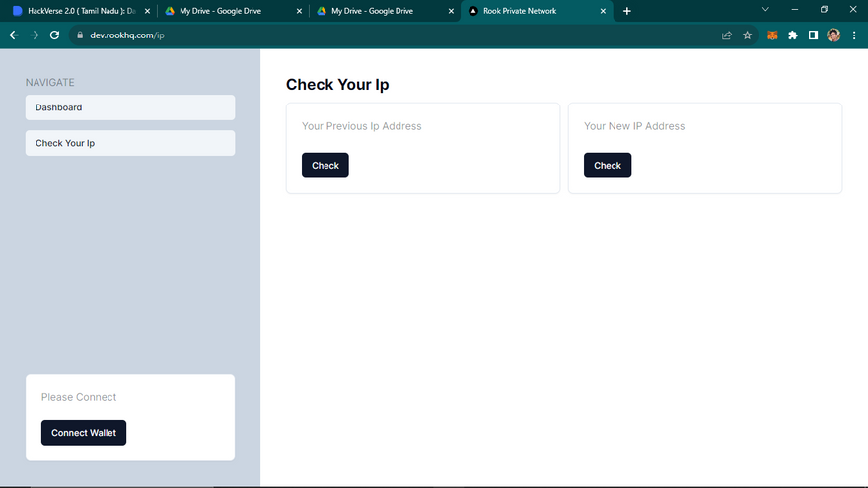
Task: Share this page from address bar
Action: pyautogui.click(x=727, y=35)
